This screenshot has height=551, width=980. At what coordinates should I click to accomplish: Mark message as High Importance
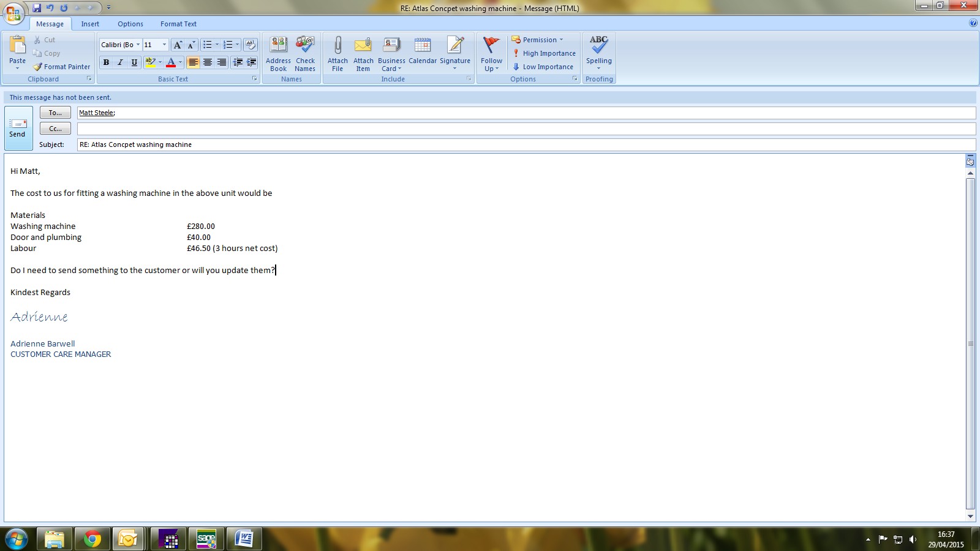(x=544, y=53)
